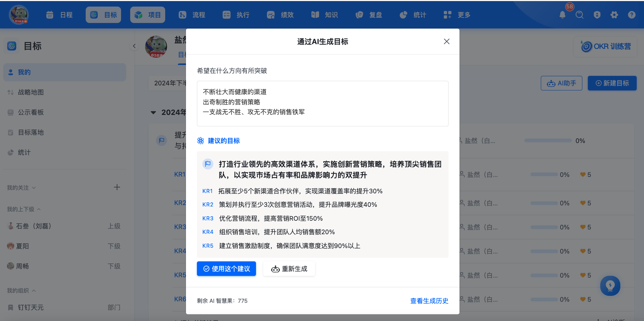Image resolution: width=644 pixels, height=321 pixels.
Task: Click the heart weight icon on KR1 row
Action: point(583,175)
